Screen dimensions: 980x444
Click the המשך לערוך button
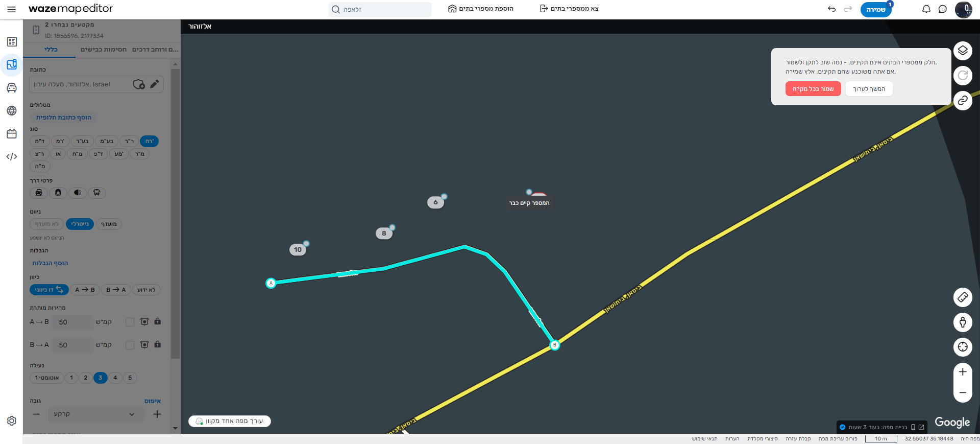(869, 89)
